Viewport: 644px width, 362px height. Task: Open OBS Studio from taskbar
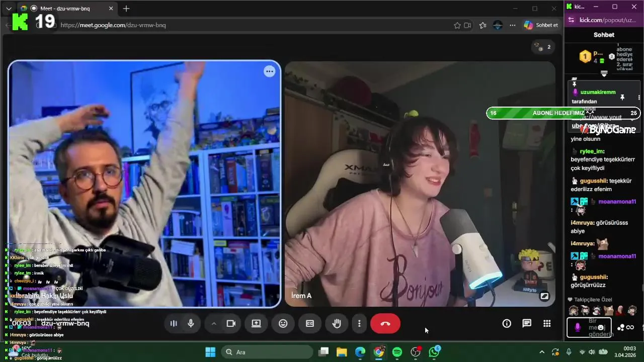pos(416,352)
